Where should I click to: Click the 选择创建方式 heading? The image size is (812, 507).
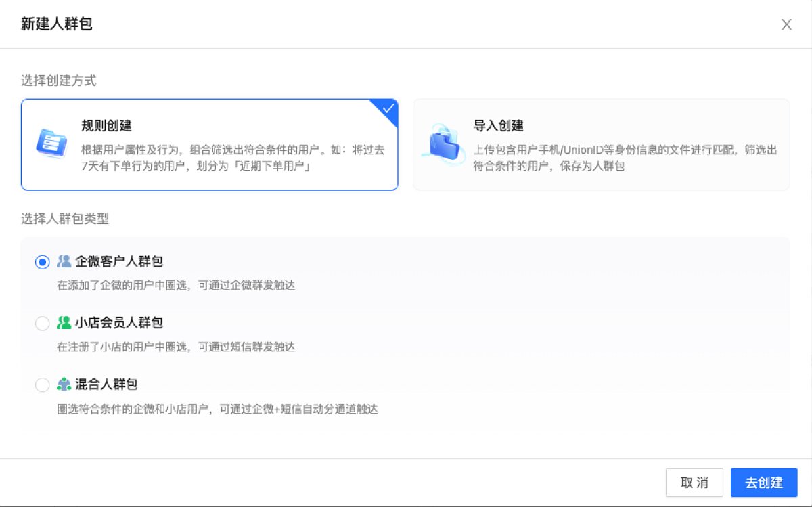pyautogui.click(x=59, y=81)
